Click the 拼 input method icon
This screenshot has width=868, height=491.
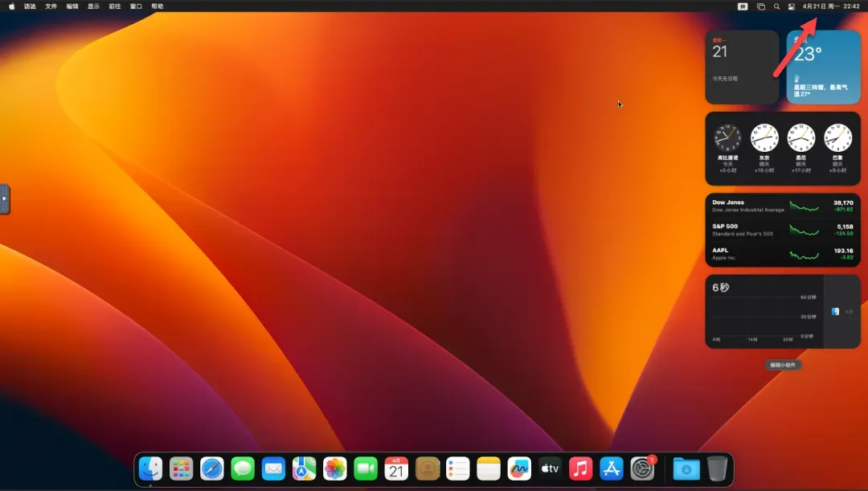point(743,6)
